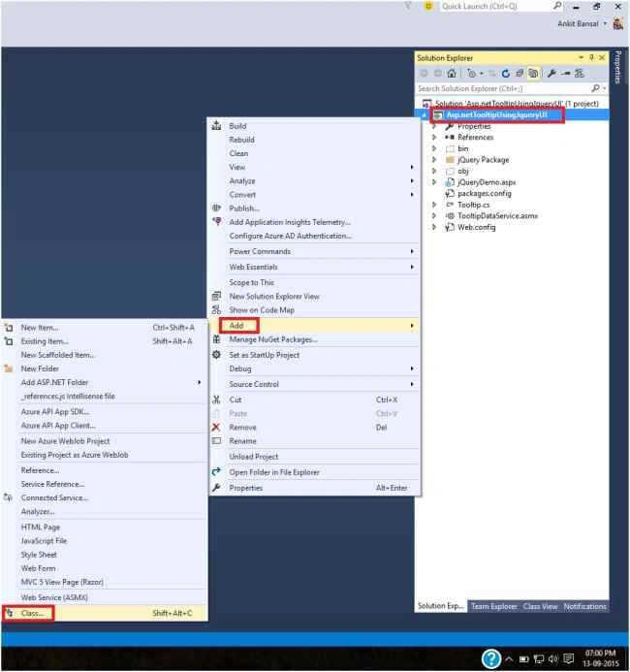630x672 pixels.
Task: Expand the jQuery Package folder
Action: point(434,159)
